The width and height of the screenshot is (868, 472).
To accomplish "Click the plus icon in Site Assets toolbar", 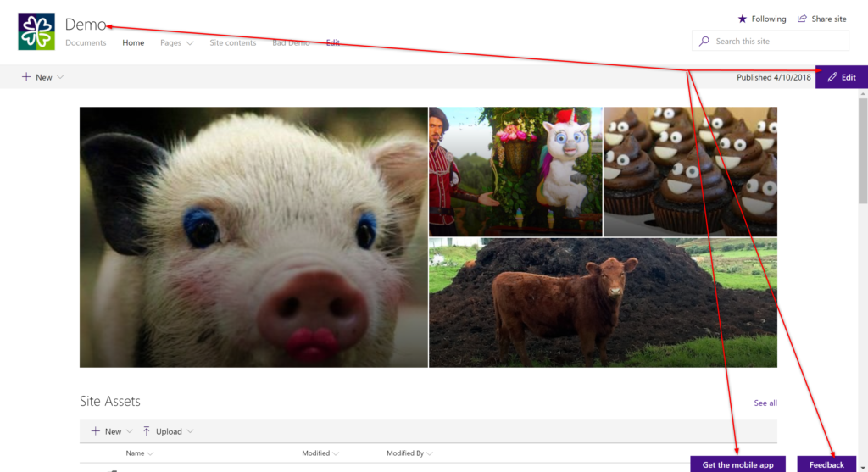I will (95, 431).
